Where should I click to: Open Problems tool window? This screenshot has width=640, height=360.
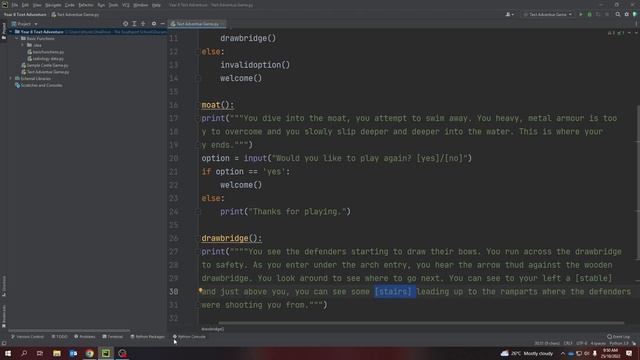click(x=84, y=337)
